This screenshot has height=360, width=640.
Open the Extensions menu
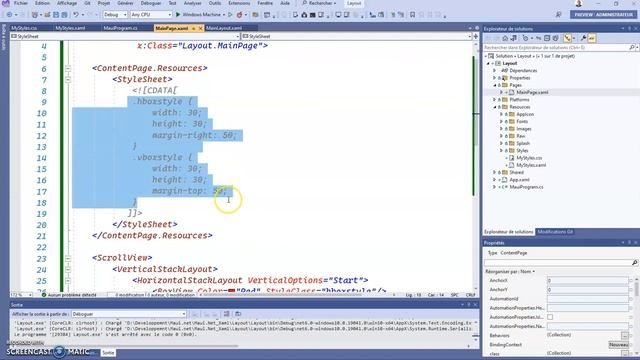[239, 3]
